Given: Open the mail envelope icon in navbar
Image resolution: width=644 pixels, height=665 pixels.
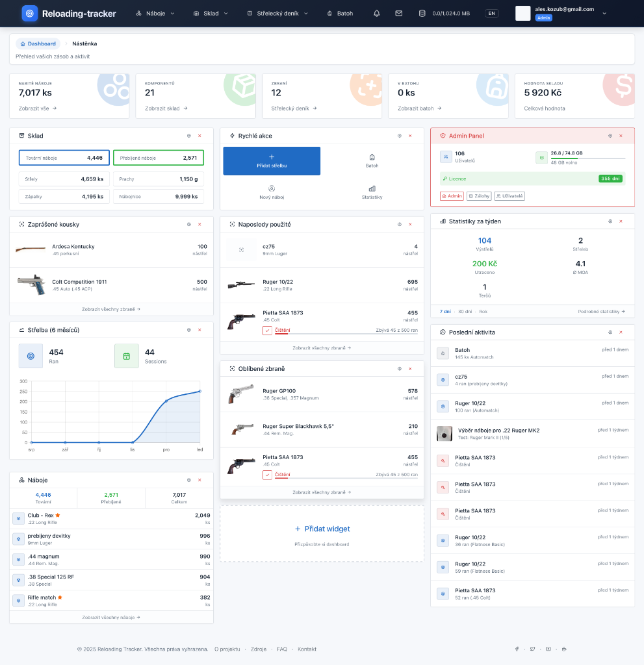Looking at the screenshot, I should [398, 13].
